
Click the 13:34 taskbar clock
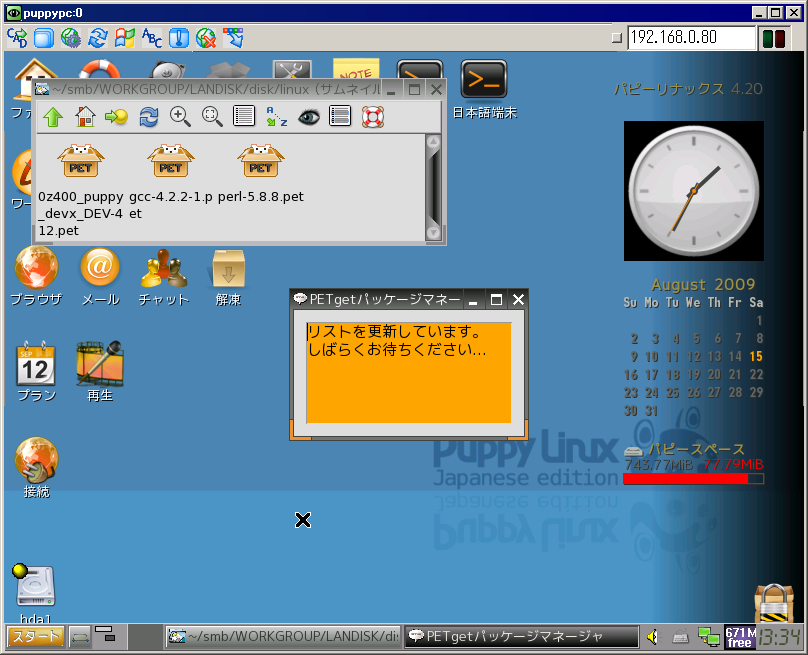coord(779,637)
